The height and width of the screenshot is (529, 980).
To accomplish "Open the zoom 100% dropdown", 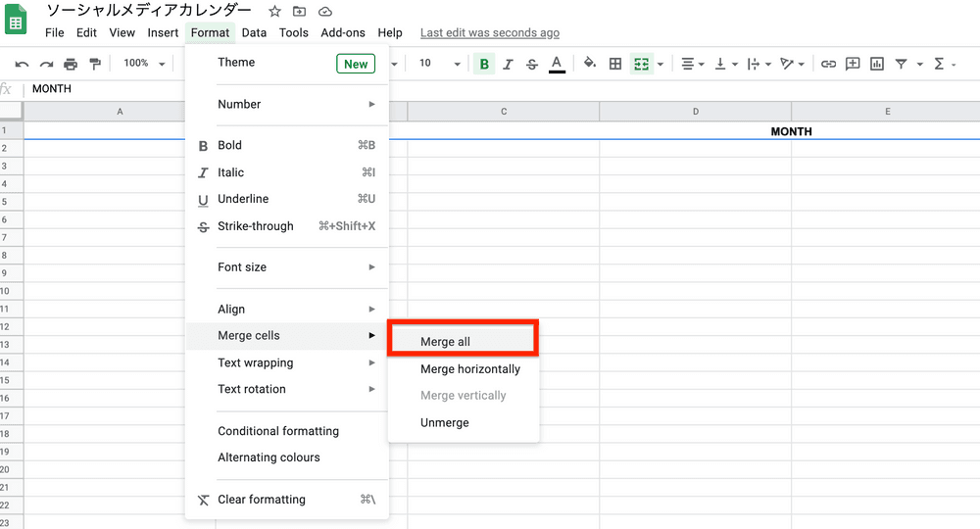I will tap(143, 64).
